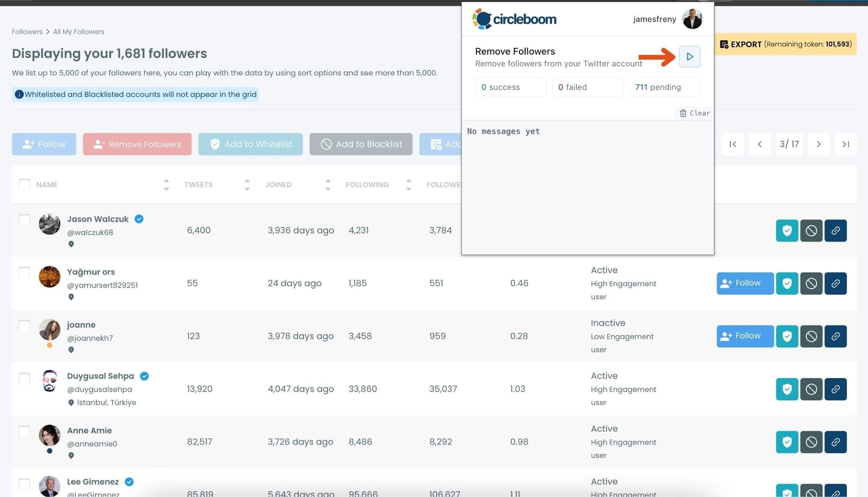Jump to first page of followers
This screenshot has height=497, width=868.
tap(733, 144)
